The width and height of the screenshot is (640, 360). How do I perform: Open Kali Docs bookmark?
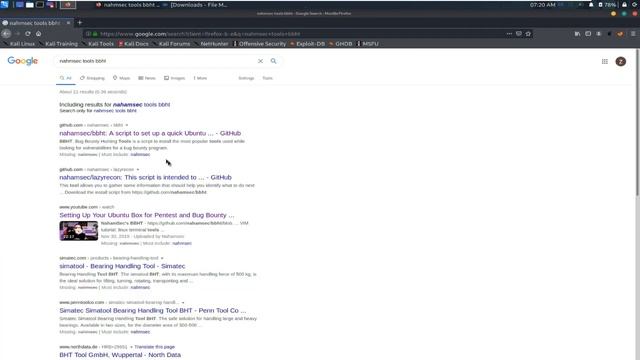click(133, 44)
